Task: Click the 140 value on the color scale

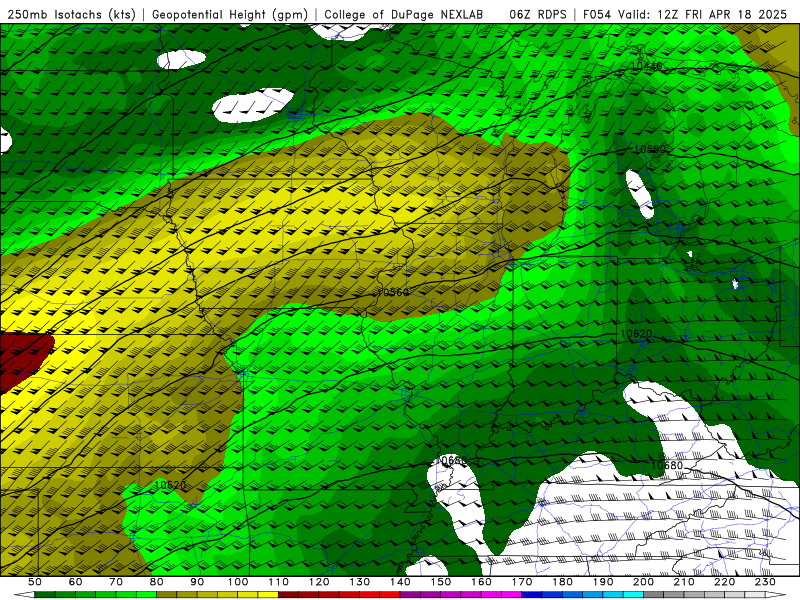Action: click(400, 582)
